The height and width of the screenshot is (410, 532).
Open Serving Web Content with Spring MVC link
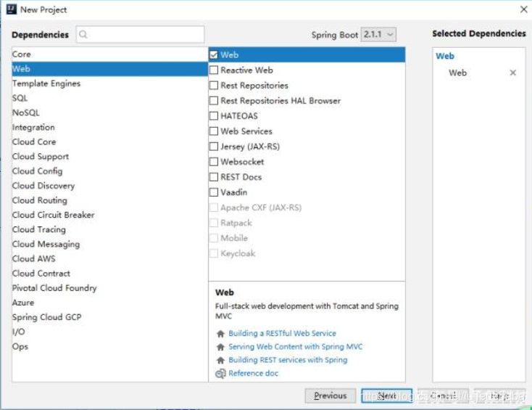[x=295, y=347]
